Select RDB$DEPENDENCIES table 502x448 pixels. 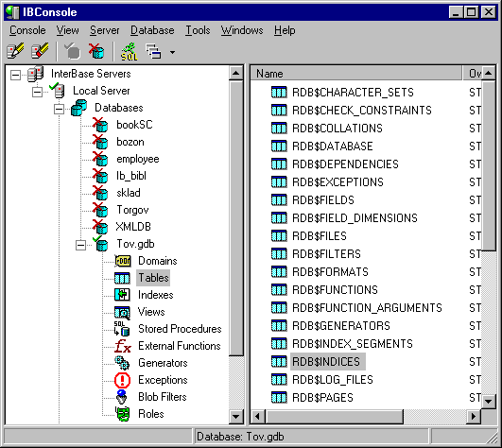pyautogui.click(x=345, y=164)
